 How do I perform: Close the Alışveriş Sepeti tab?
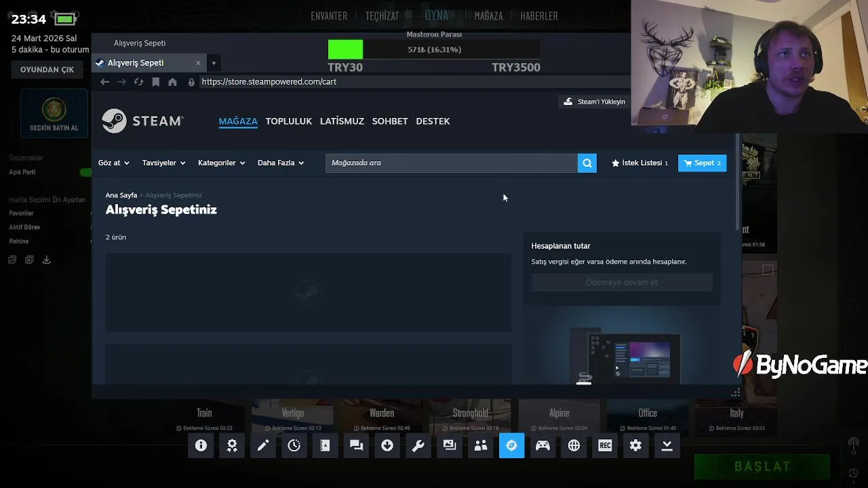point(198,63)
